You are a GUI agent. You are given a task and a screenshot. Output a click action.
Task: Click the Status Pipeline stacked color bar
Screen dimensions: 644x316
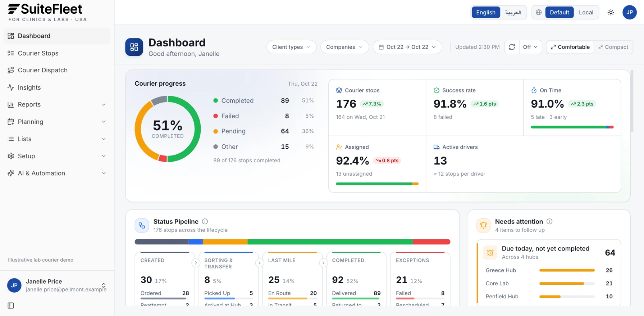coord(292,242)
